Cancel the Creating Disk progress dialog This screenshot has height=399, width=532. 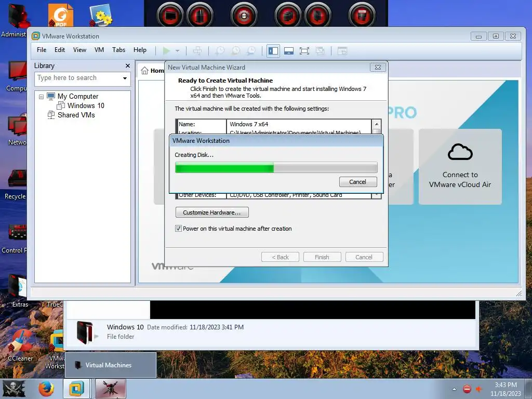pyautogui.click(x=358, y=182)
